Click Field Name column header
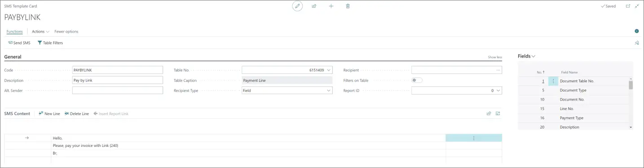This screenshot has width=644, height=168. click(569, 72)
